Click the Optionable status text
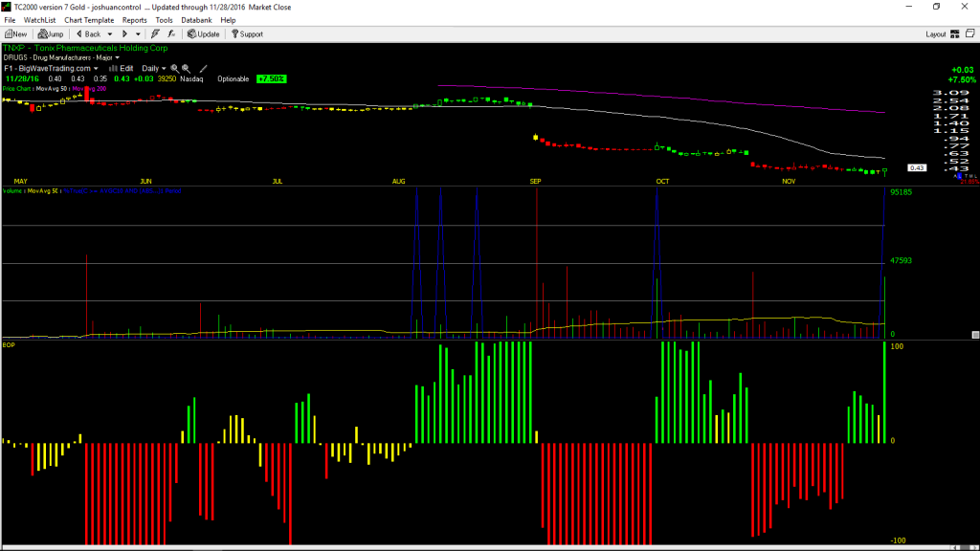The width and height of the screenshot is (980, 551). coord(234,79)
